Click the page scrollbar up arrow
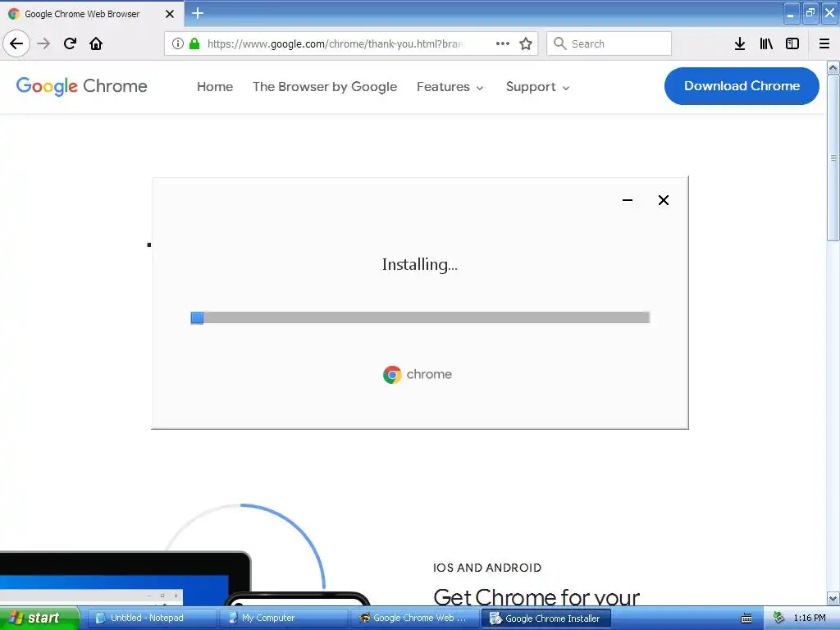This screenshot has width=840, height=630. (833, 67)
